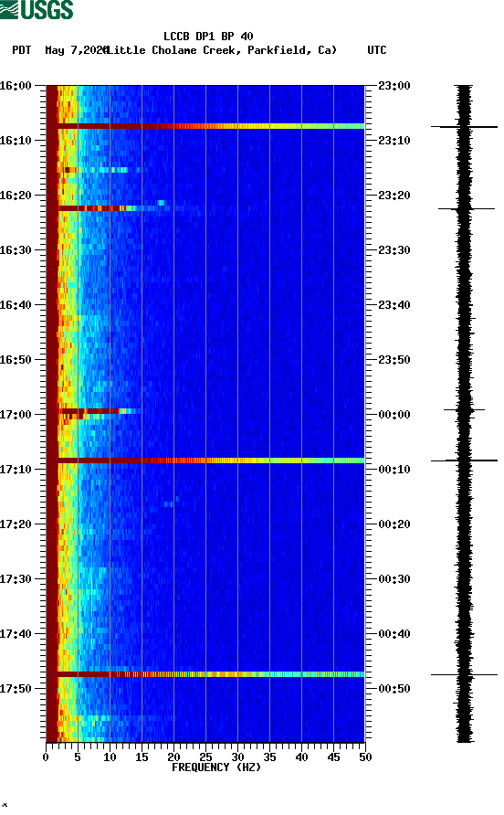Click the 16:50 PDT time label

point(16,360)
